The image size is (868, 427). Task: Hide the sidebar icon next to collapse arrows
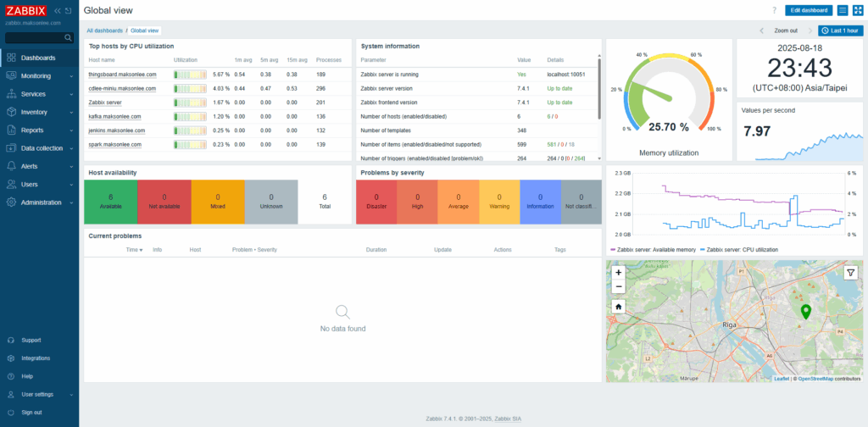pyautogui.click(x=68, y=10)
